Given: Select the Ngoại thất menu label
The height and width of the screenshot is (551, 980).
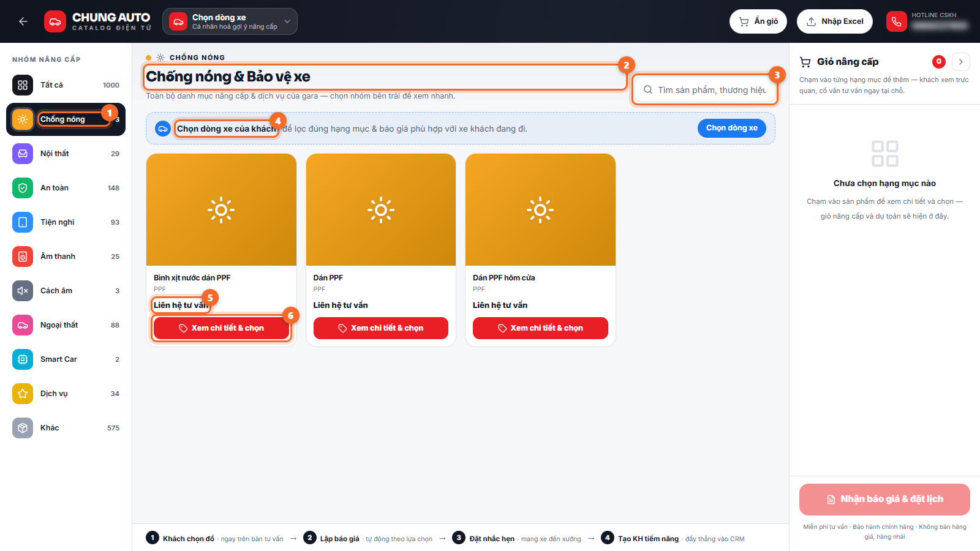Looking at the screenshot, I should point(59,325).
